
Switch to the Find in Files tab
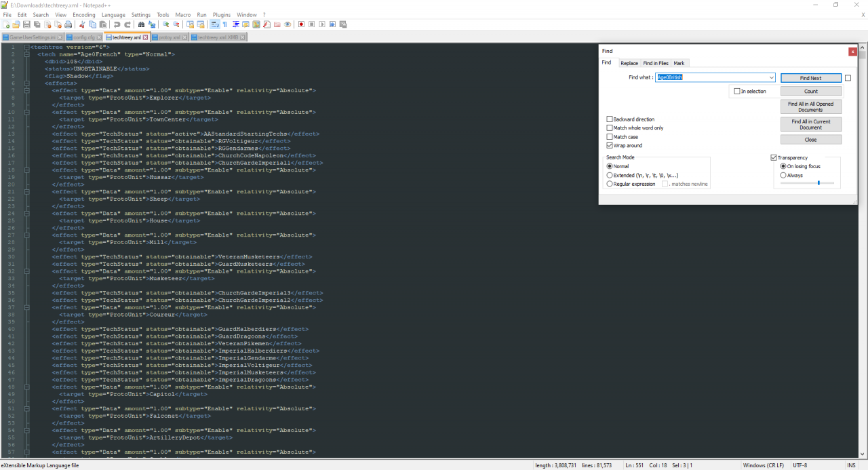click(655, 63)
